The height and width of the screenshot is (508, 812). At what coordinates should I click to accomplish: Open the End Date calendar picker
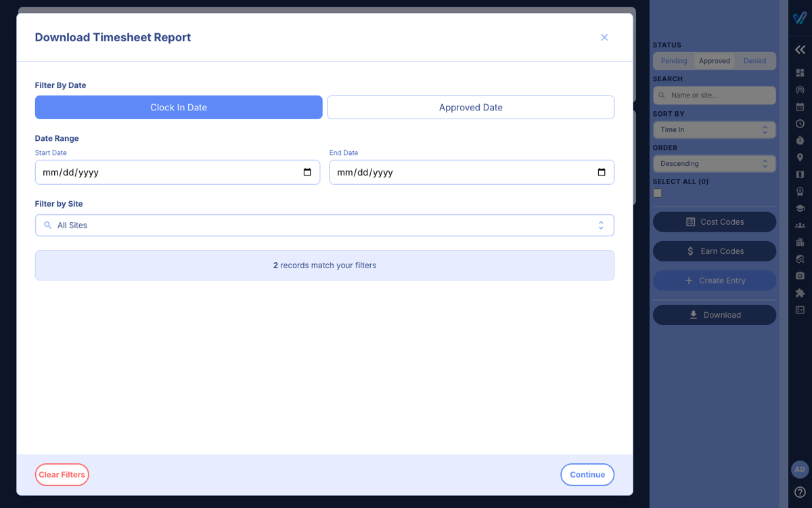pyautogui.click(x=602, y=172)
